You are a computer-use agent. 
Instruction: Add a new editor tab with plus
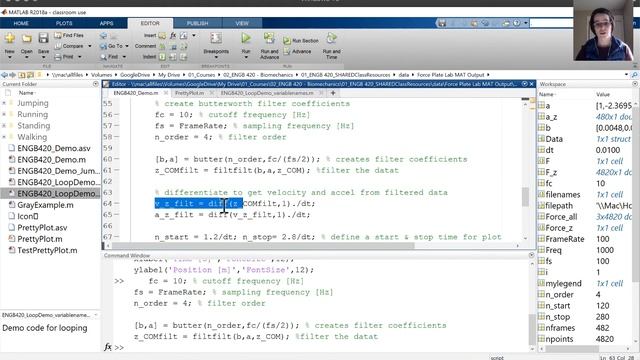pos(333,93)
